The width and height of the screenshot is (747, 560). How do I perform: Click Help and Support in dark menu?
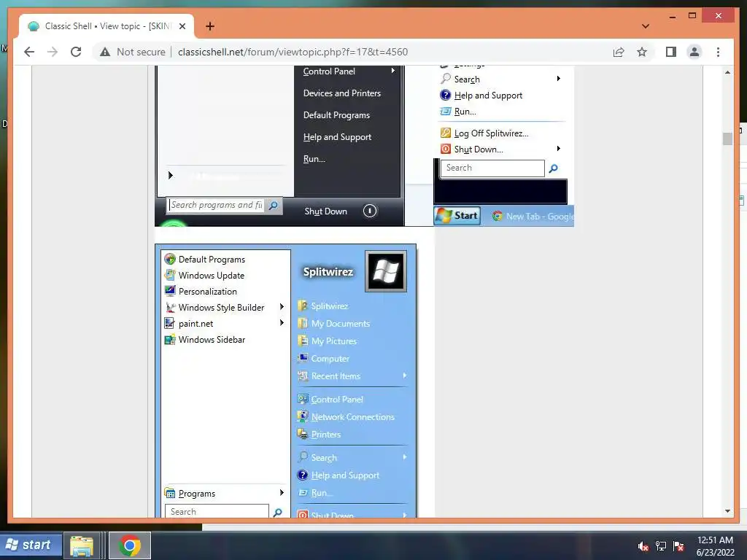tap(337, 137)
